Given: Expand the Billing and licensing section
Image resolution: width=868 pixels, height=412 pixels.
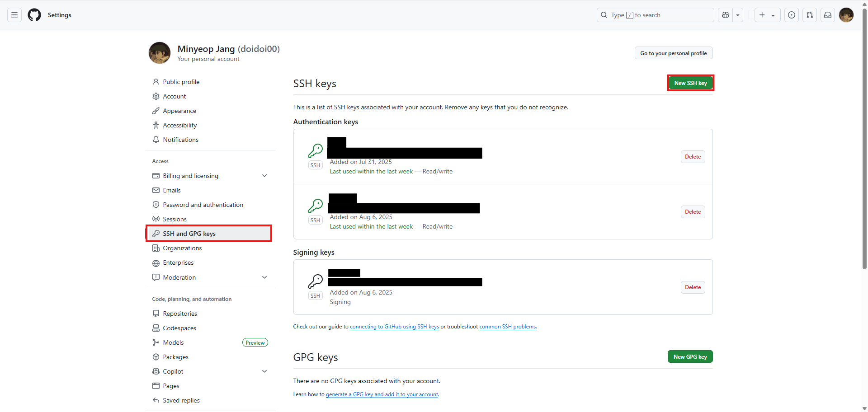Looking at the screenshot, I should (264, 176).
